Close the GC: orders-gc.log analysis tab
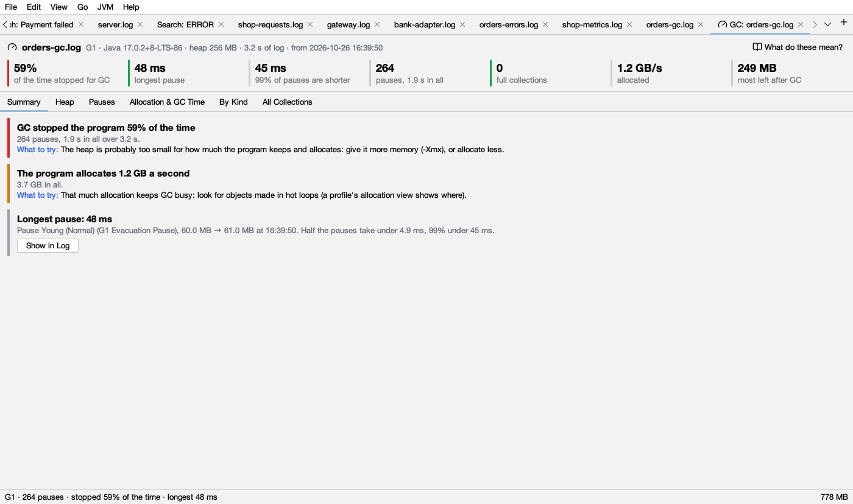This screenshot has width=853, height=504. pos(801,24)
